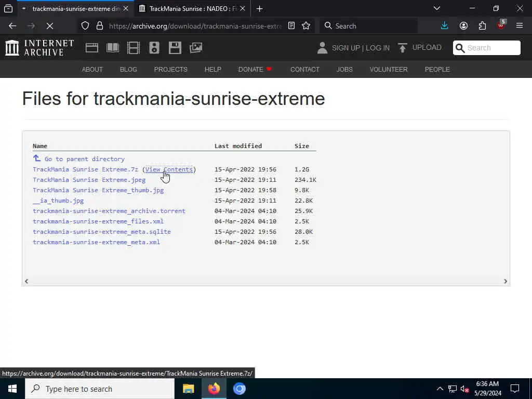
Task: Click the UPLOAD link text
Action: (427, 47)
